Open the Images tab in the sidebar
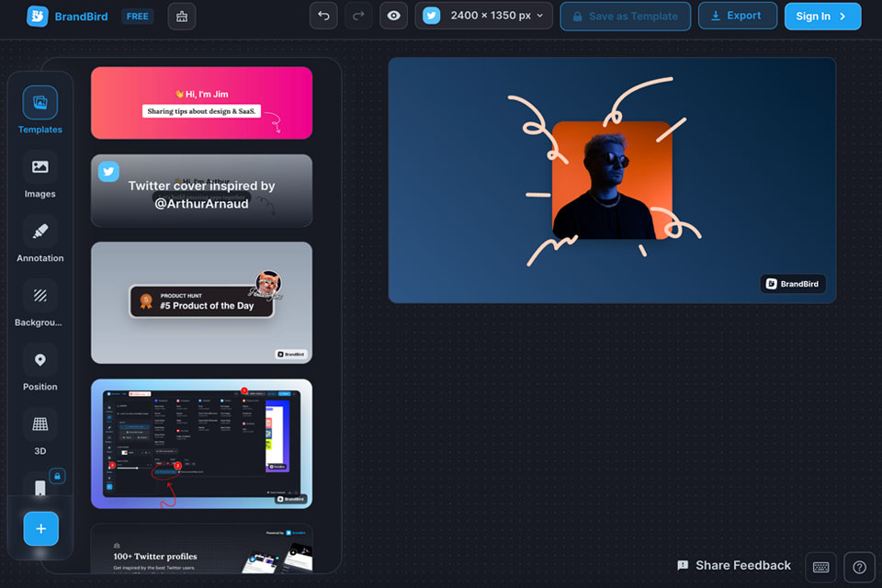This screenshot has width=882, height=588. tap(40, 175)
